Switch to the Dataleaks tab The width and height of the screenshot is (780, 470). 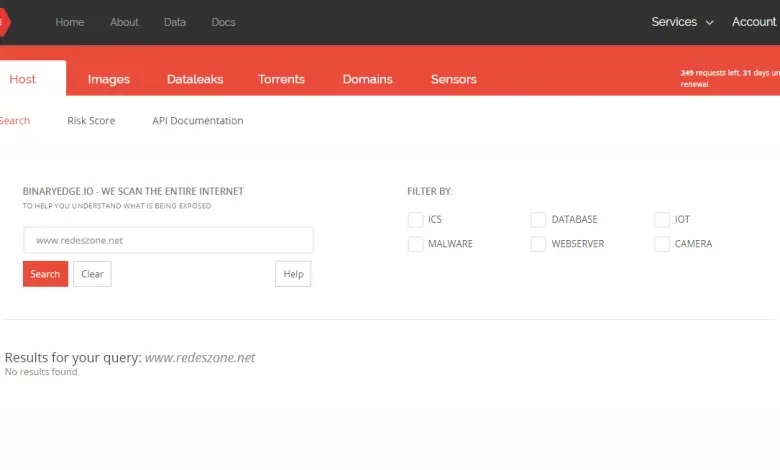point(195,79)
